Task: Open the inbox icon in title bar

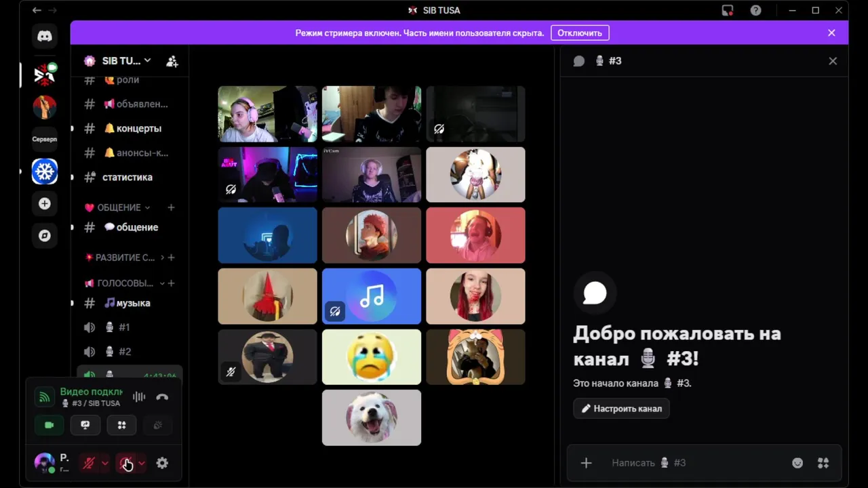Action: (727, 10)
